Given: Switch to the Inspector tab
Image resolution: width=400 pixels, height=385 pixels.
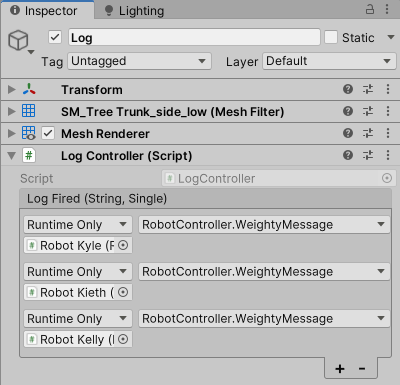Looking at the screenshot, I should (x=47, y=10).
